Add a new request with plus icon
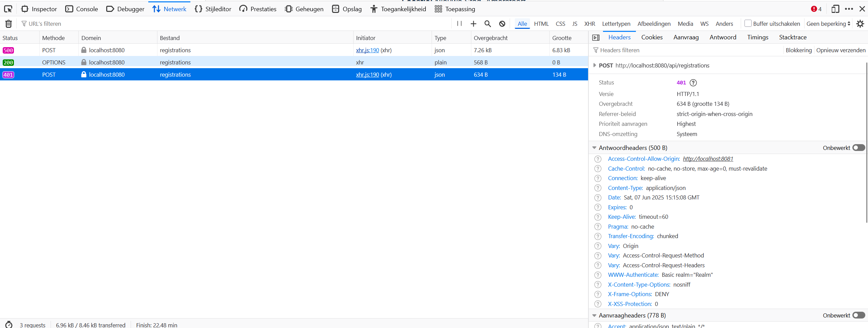 473,24
